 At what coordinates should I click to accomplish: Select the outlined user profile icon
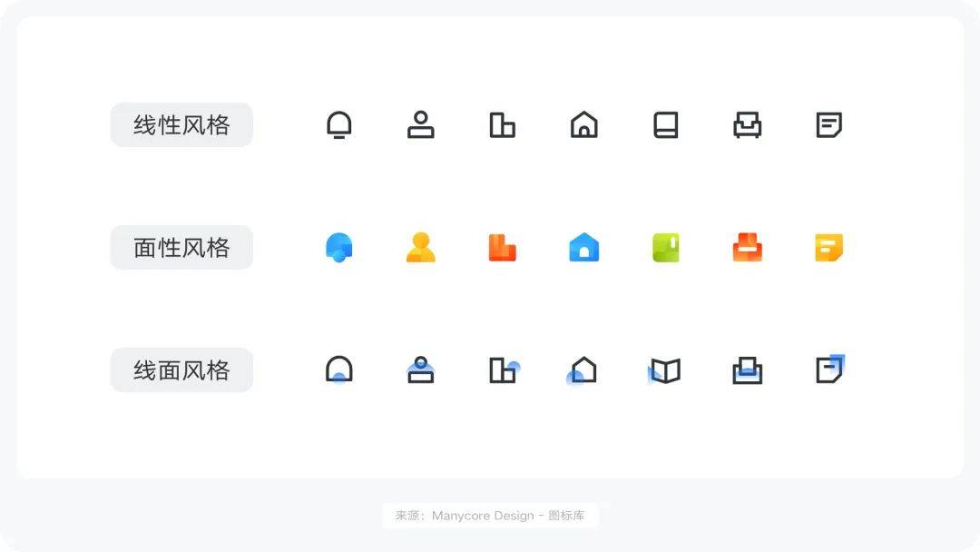(420, 125)
